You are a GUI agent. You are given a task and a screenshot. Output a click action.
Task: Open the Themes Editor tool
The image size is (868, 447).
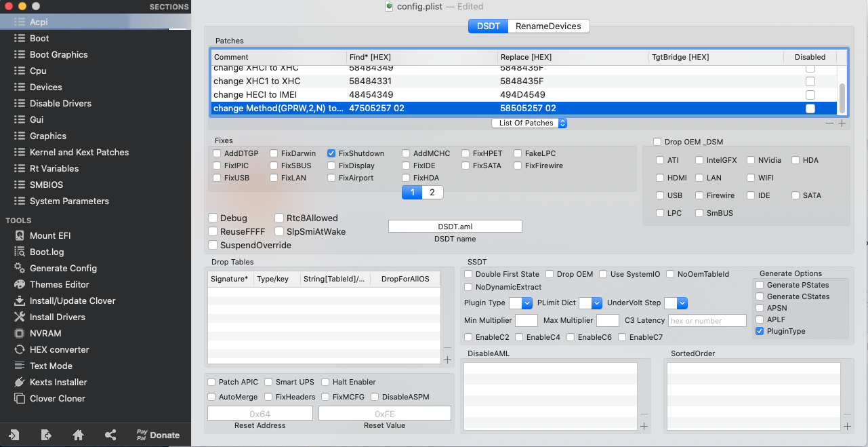coord(59,284)
